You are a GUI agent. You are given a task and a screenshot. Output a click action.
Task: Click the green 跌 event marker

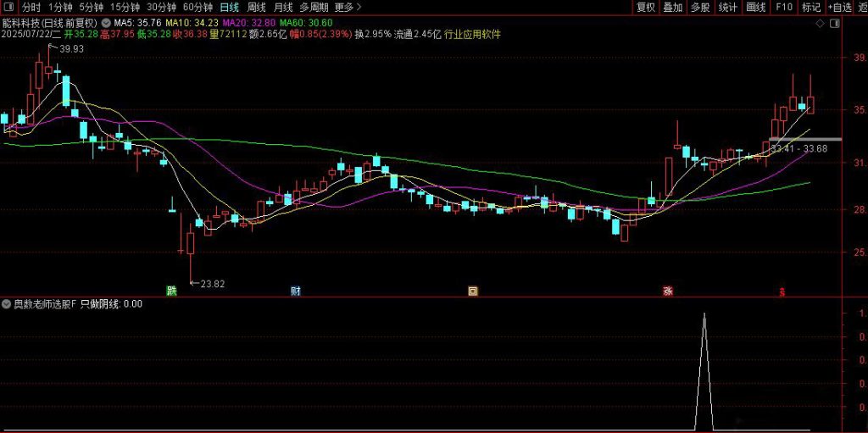172,291
